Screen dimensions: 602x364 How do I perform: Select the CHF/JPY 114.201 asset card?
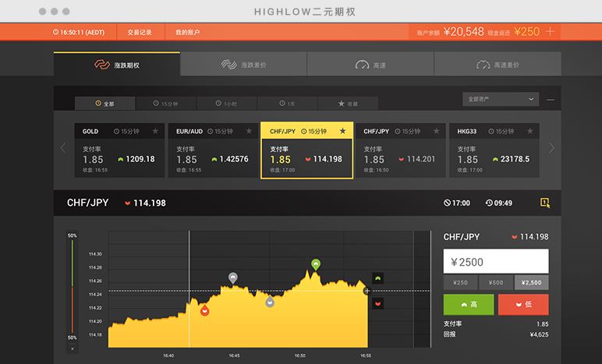pos(401,150)
